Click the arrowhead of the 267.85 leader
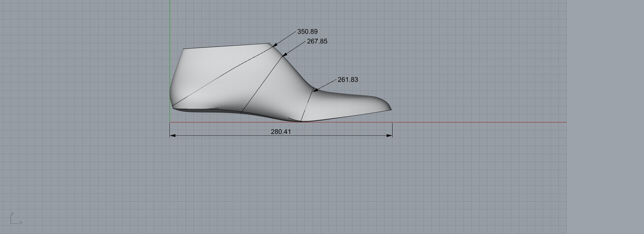This screenshot has height=234, width=644. coord(284,55)
